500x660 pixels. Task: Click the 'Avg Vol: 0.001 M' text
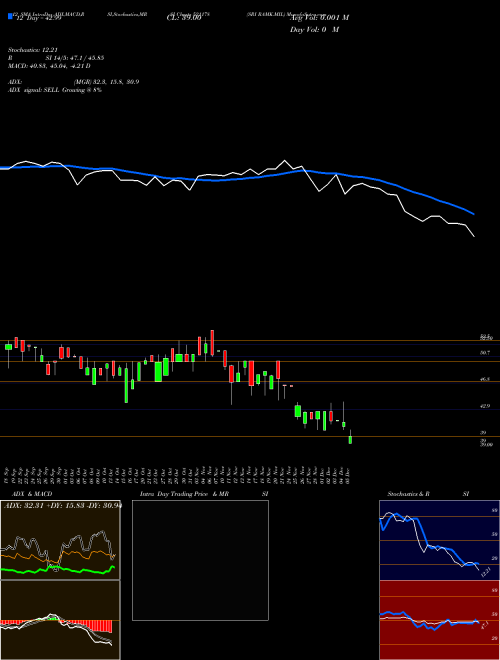pyautogui.click(x=319, y=18)
